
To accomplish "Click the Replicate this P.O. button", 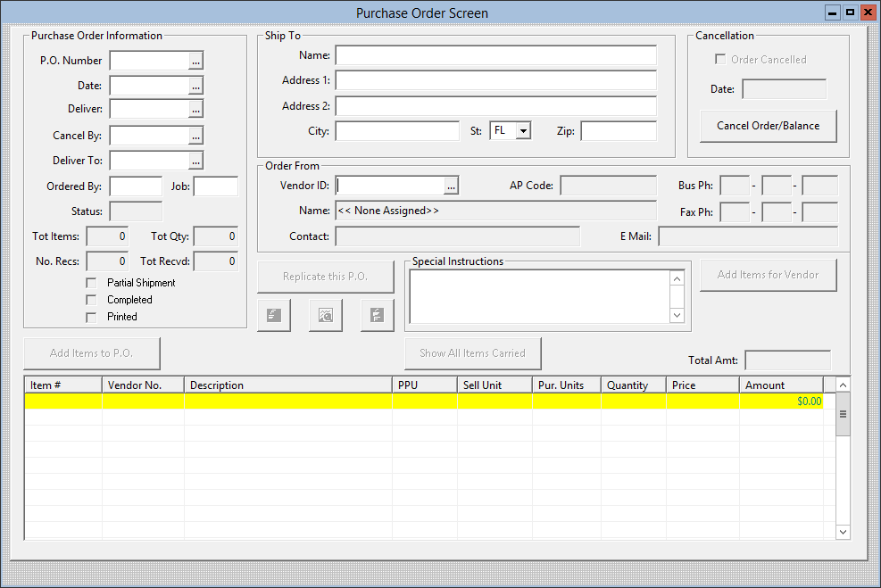I will [x=325, y=277].
